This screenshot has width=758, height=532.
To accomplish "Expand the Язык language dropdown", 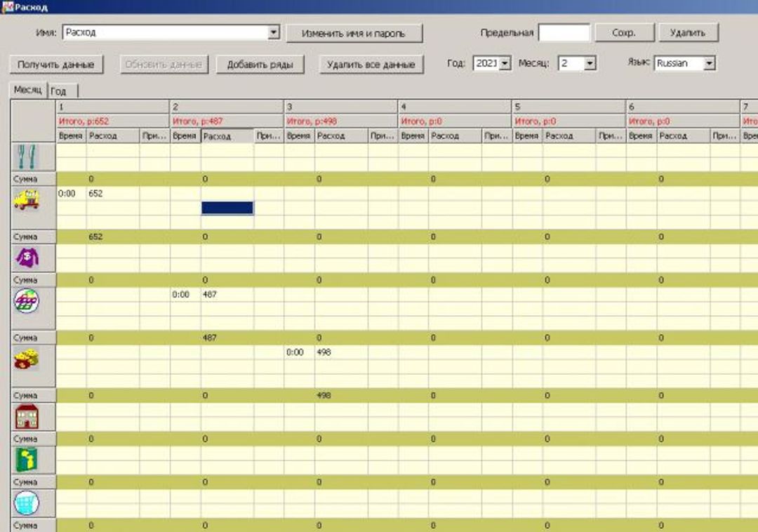I will [x=709, y=64].
